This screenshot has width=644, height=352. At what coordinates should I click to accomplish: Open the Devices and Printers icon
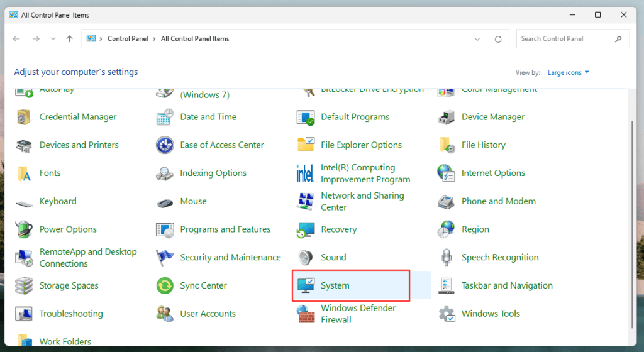24,145
